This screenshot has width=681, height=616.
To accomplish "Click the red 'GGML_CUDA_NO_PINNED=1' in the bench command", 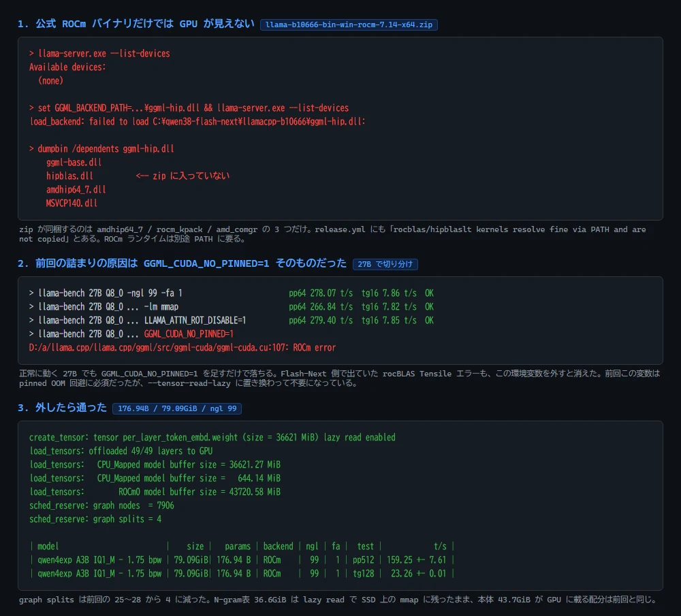I will [x=189, y=334].
